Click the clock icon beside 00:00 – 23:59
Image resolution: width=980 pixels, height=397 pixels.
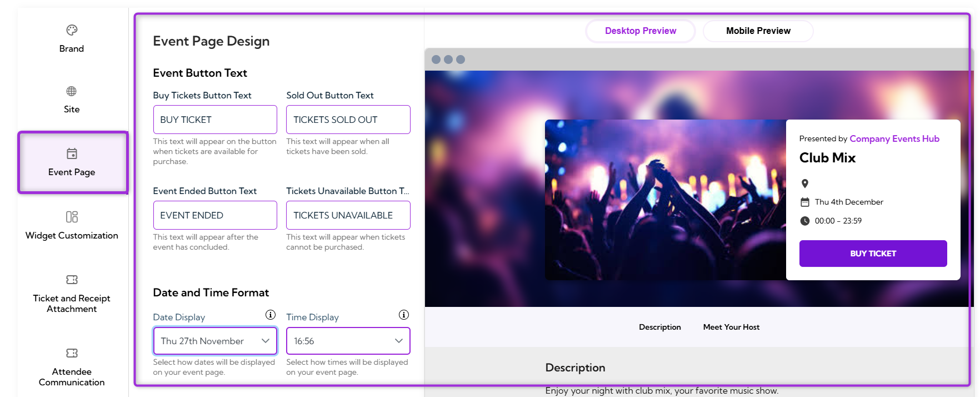[805, 221]
